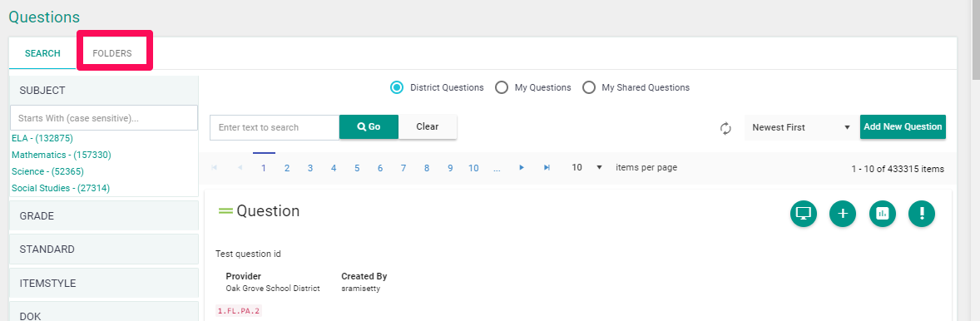Expand the STANDARD filter panel
The image size is (980, 321).
point(104,249)
